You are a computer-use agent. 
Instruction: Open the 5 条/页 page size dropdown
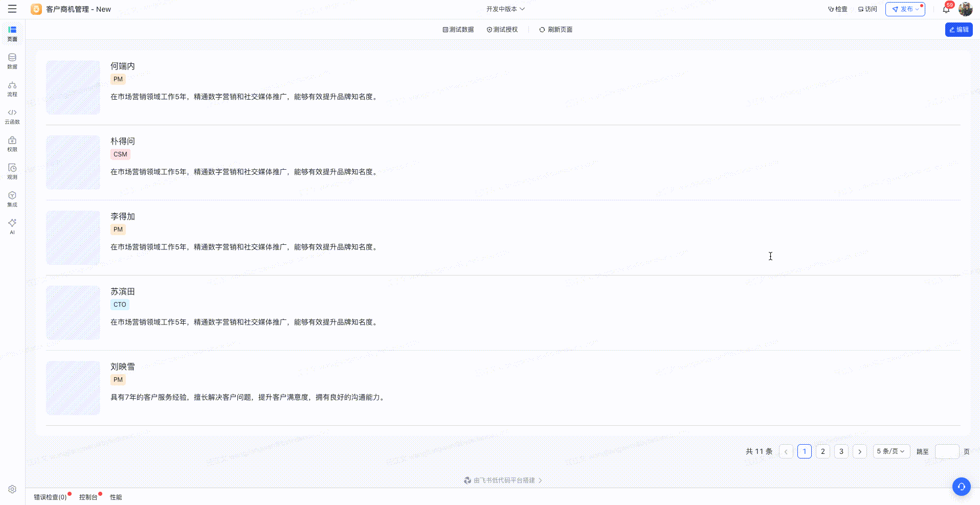tap(892, 451)
